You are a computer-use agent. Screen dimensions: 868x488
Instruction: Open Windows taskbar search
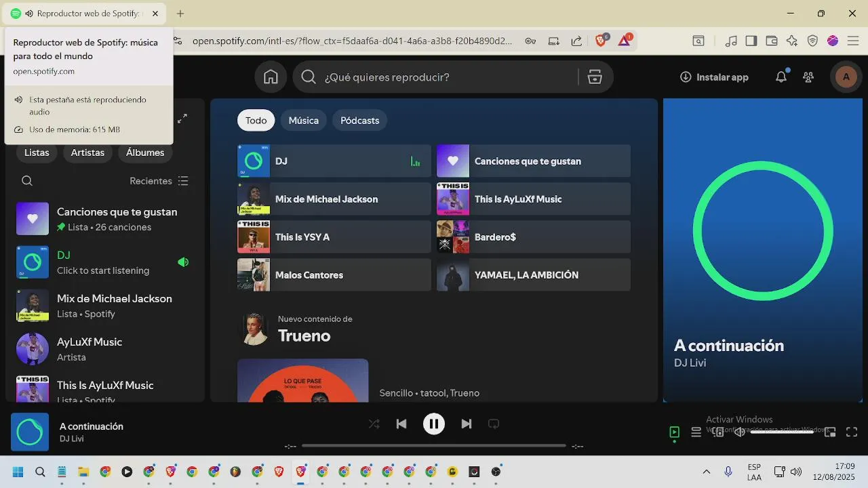tap(40, 472)
